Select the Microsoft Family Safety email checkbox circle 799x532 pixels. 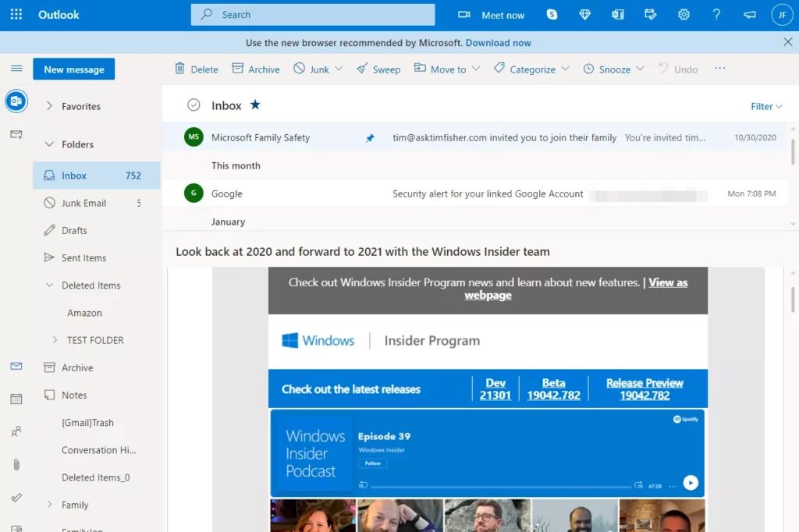(193, 137)
